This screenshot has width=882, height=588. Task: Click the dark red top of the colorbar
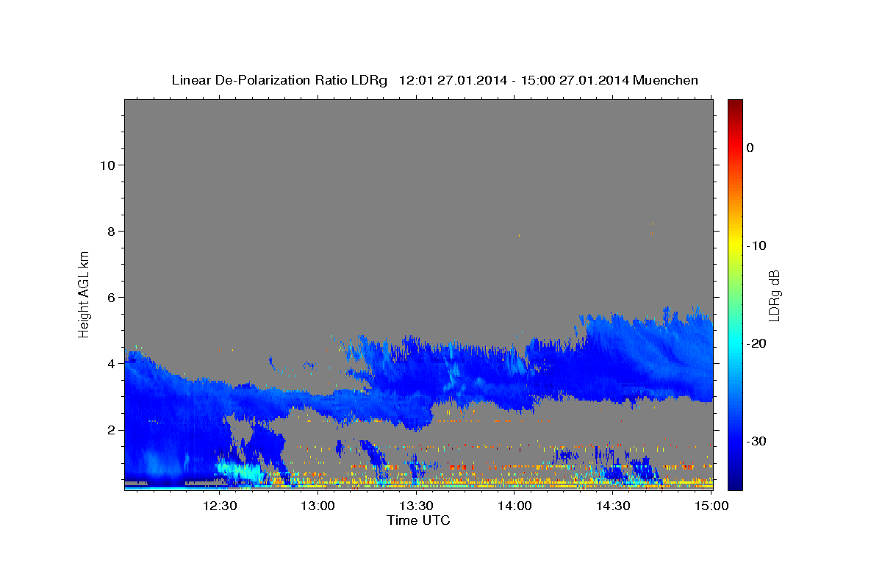point(735,104)
